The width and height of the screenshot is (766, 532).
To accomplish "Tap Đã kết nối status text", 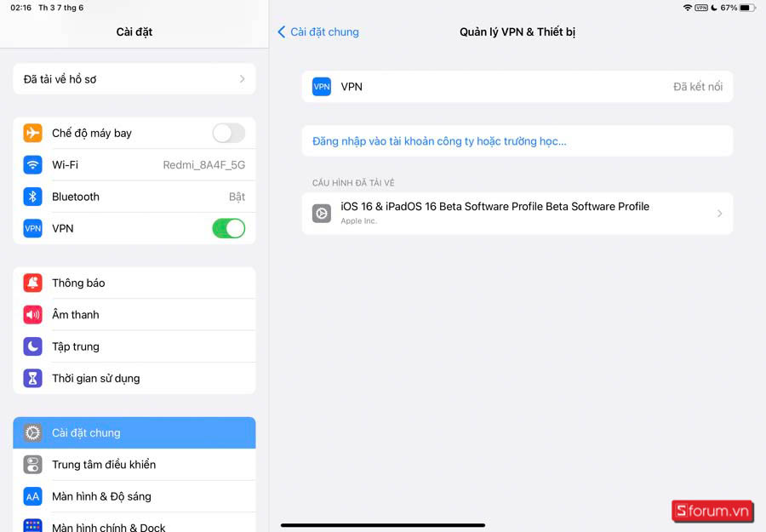I will [698, 87].
